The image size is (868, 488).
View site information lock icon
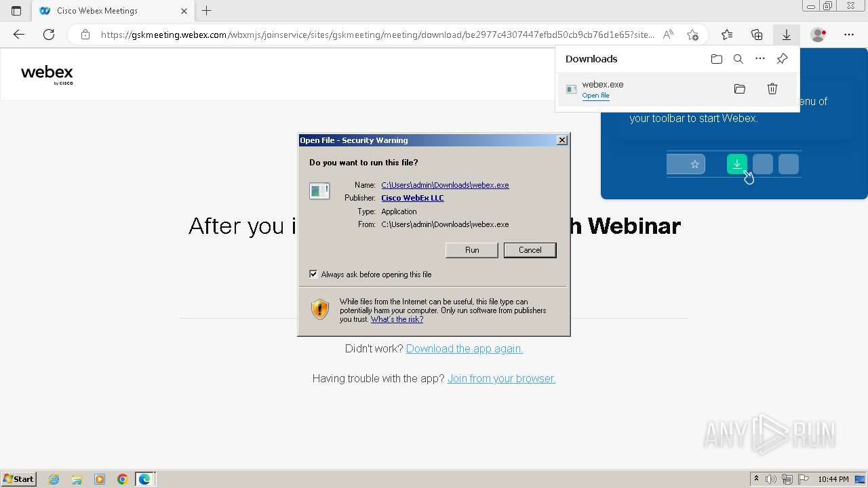coord(85,35)
